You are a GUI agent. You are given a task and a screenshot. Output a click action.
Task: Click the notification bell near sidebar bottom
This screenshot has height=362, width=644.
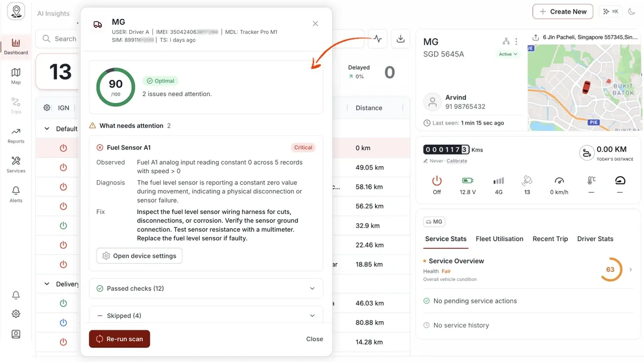point(16,295)
